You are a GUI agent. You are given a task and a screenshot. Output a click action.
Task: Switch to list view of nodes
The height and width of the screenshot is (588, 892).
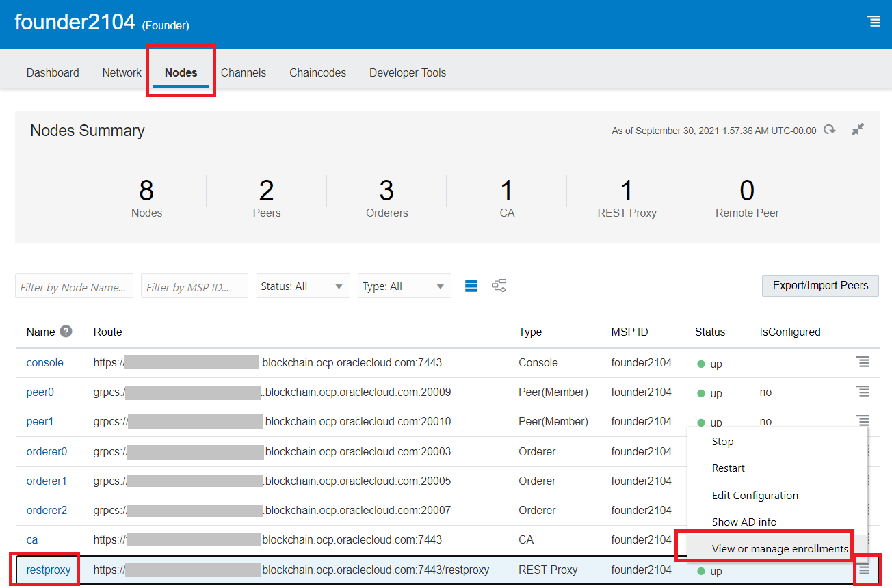471,286
